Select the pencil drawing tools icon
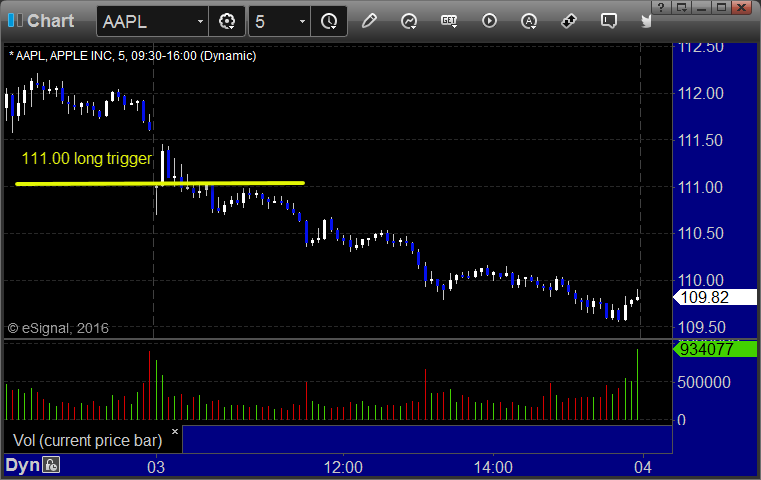The width and height of the screenshot is (761, 480). tap(369, 21)
